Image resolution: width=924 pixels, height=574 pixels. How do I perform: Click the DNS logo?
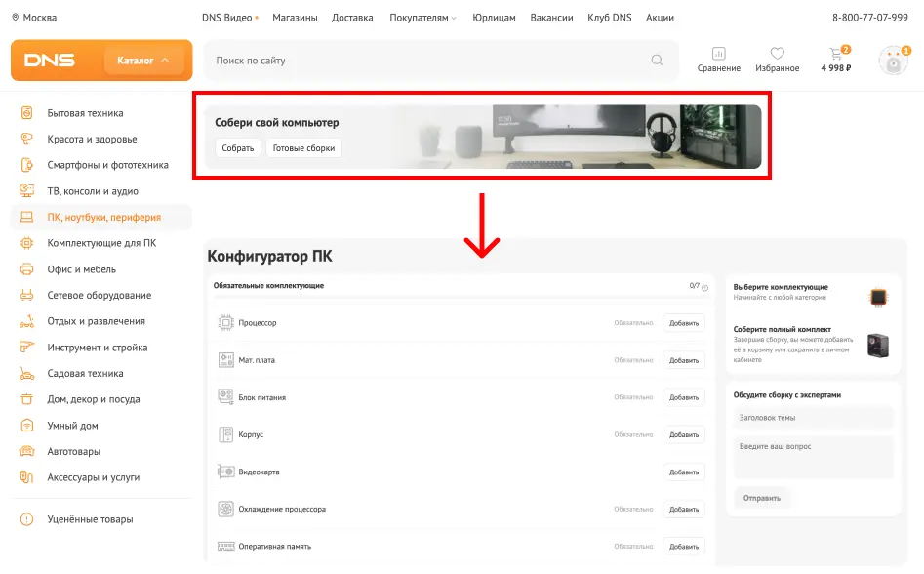(50, 61)
